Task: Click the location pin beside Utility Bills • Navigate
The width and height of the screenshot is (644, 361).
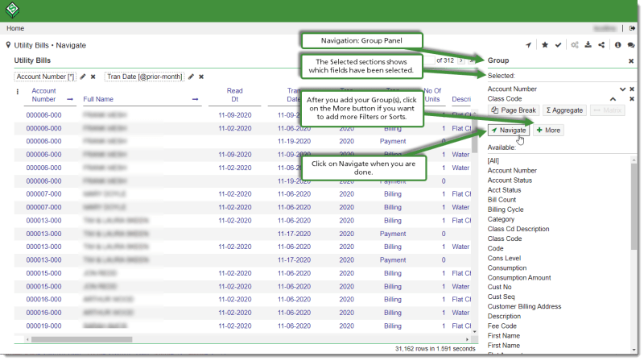Action: point(8,45)
